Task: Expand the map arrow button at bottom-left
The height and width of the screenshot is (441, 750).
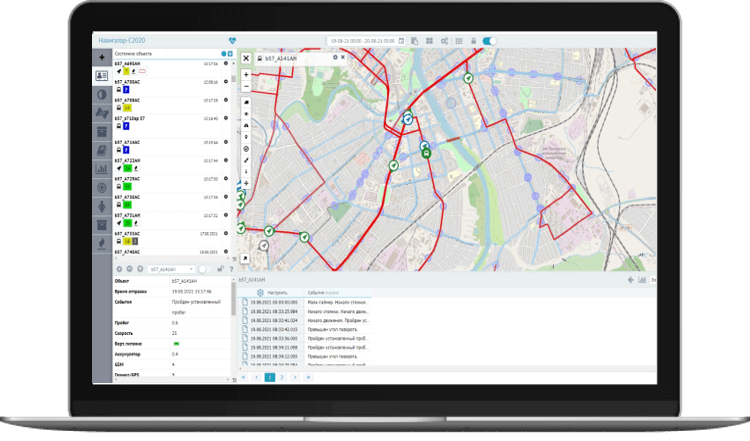Action: coord(246,260)
